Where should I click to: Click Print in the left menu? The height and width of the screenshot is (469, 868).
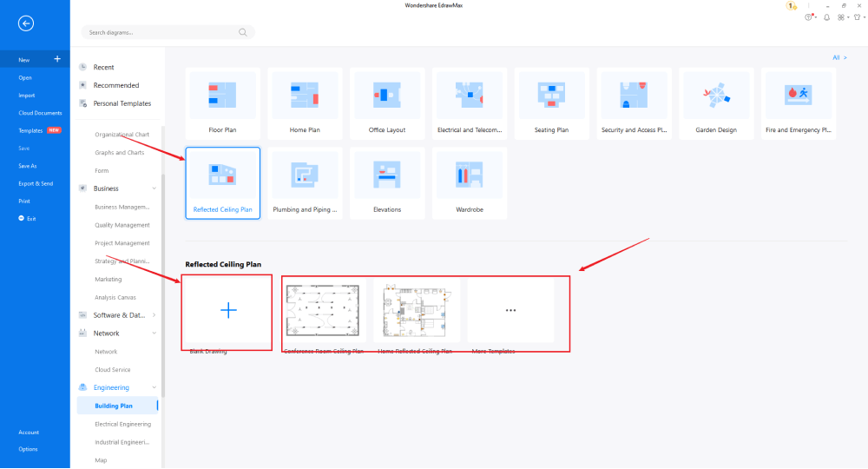(24, 201)
